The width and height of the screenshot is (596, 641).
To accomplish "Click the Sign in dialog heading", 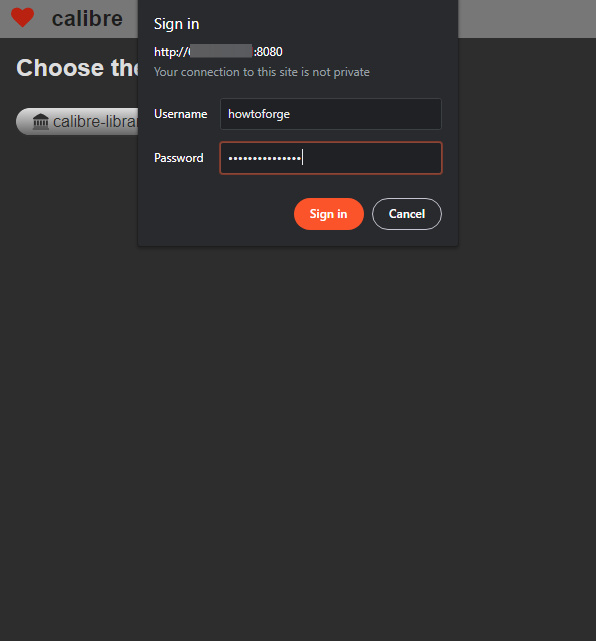I will coord(177,24).
